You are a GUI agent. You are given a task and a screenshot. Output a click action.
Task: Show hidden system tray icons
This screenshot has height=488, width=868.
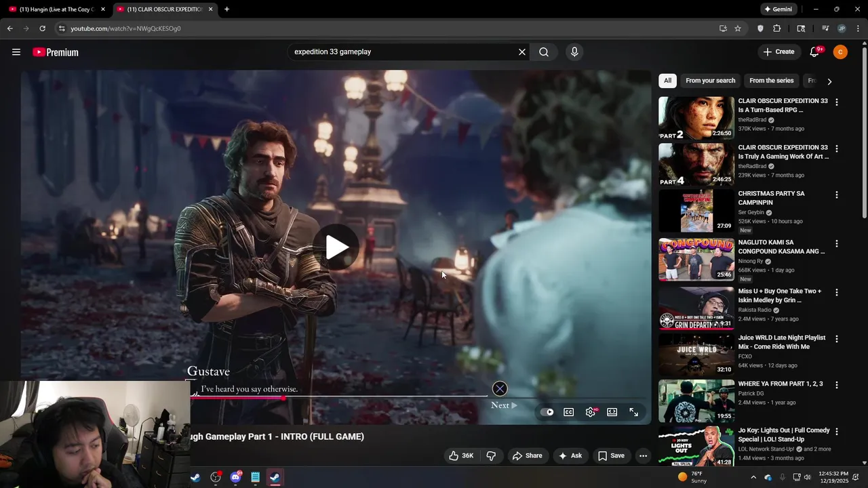click(x=753, y=477)
